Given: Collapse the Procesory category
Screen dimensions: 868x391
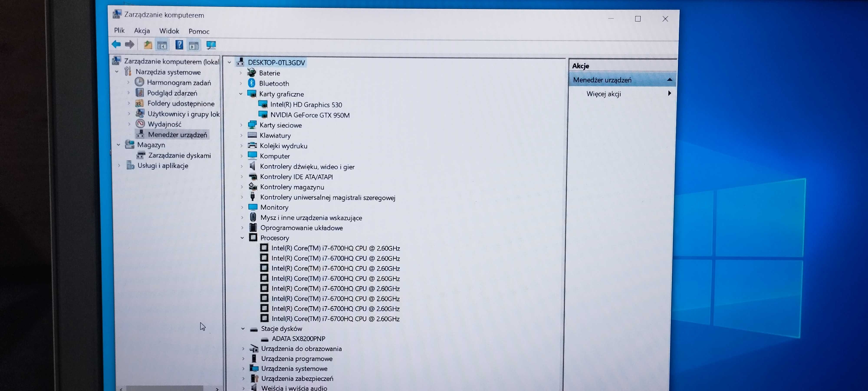Looking at the screenshot, I should [x=242, y=238].
